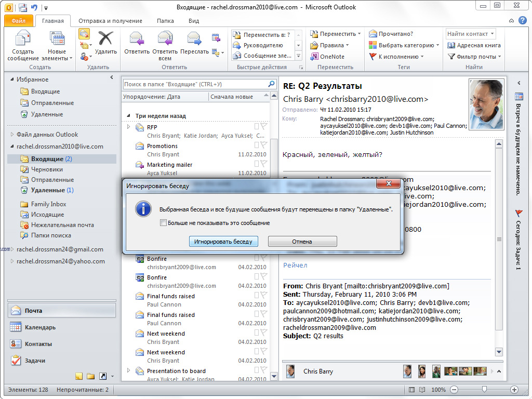
Task: Click Reply All (Ответить всем) icon
Action: pos(165,38)
